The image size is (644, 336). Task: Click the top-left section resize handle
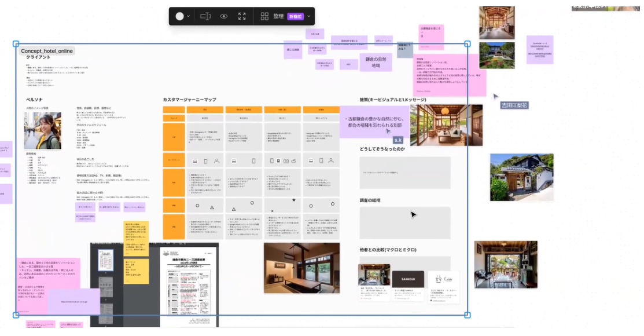(16, 44)
